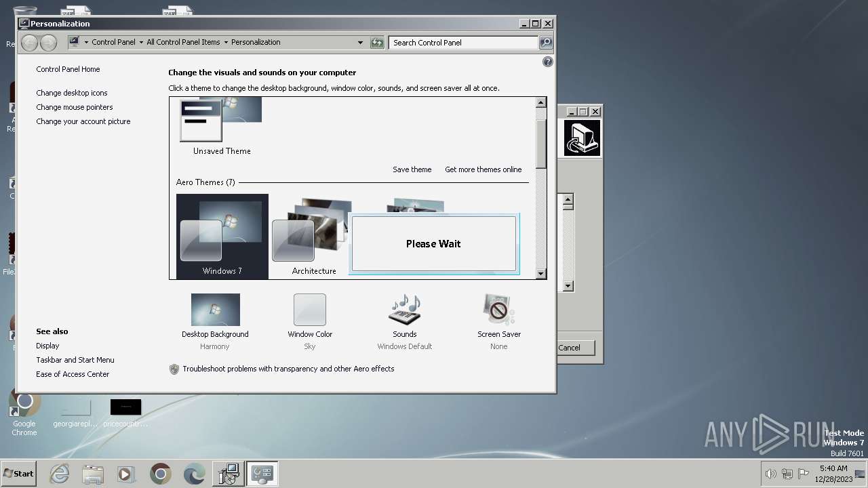868x488 pixels.
Task: Click the Forward navigation arrow
Action: pyautogui.click(x=48, y=43)
